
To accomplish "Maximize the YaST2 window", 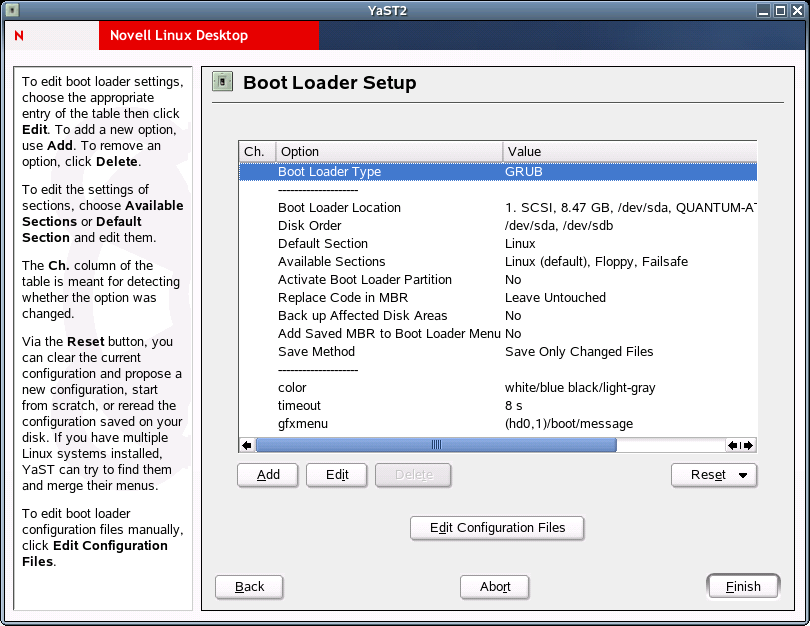I will (781, 10).
